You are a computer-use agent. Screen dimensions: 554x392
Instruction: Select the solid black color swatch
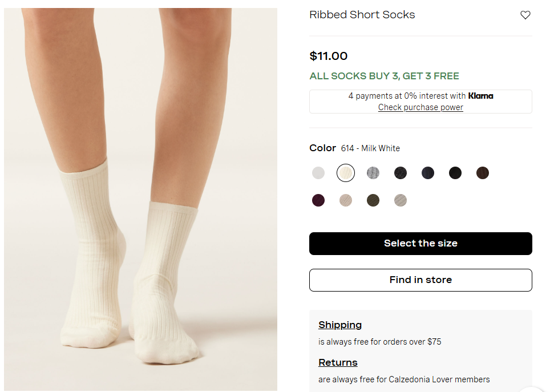coord(455,173)
